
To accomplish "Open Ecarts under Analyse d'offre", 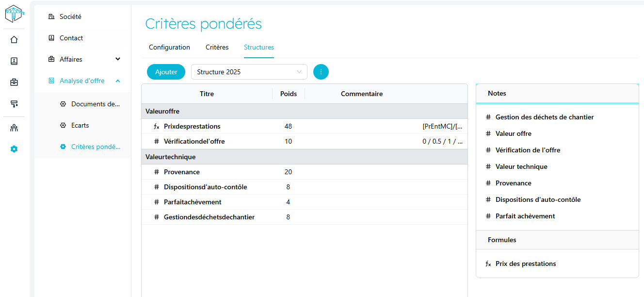I will 80,125.
